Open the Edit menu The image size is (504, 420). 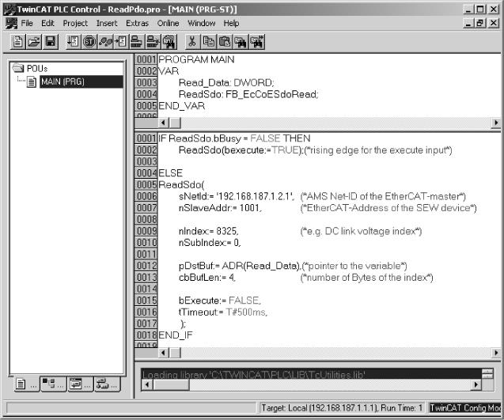47,23
